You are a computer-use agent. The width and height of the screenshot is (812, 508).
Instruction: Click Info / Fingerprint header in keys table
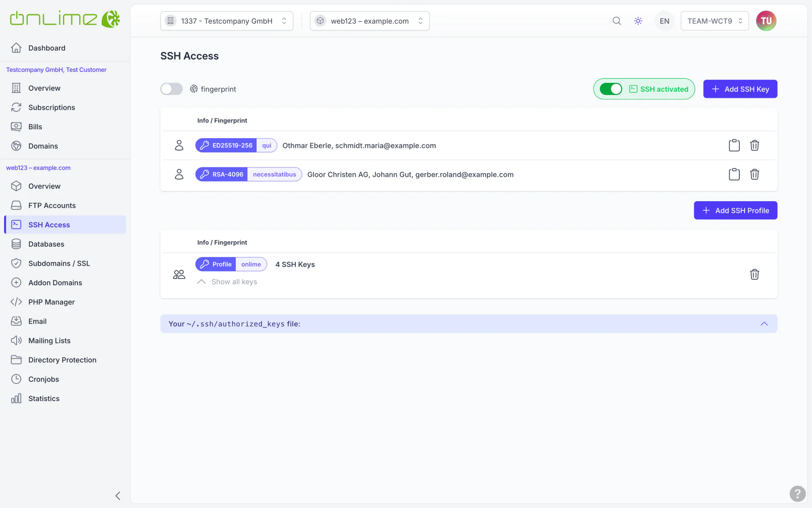pos(222,120)
